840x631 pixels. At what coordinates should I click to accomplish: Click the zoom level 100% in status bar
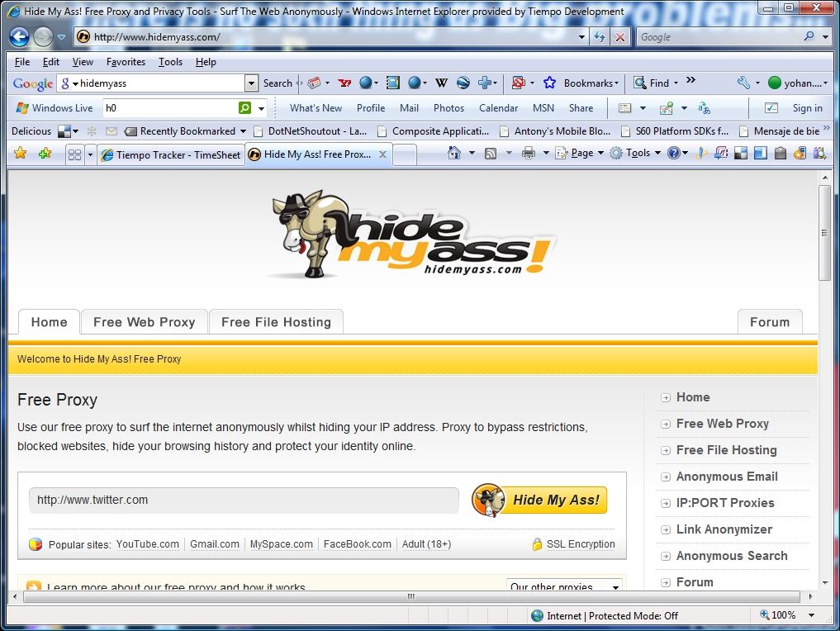[x=778, y=615]
